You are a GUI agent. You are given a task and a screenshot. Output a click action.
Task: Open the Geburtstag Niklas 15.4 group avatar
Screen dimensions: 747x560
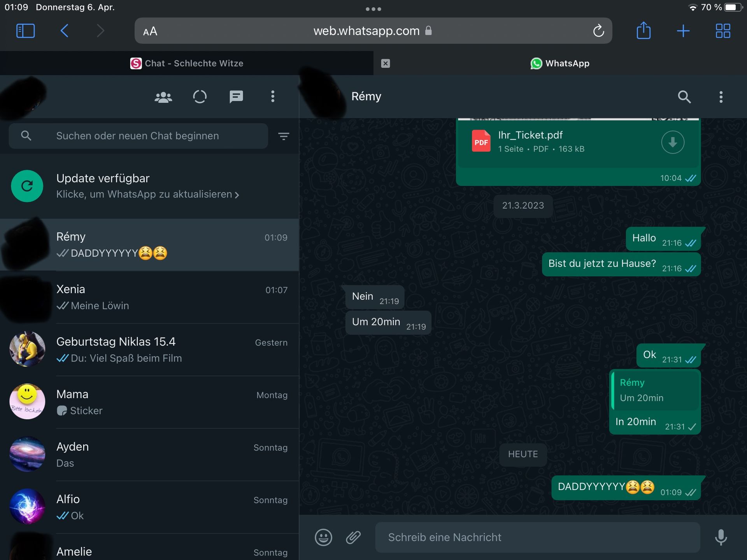(x=27, y=349)
